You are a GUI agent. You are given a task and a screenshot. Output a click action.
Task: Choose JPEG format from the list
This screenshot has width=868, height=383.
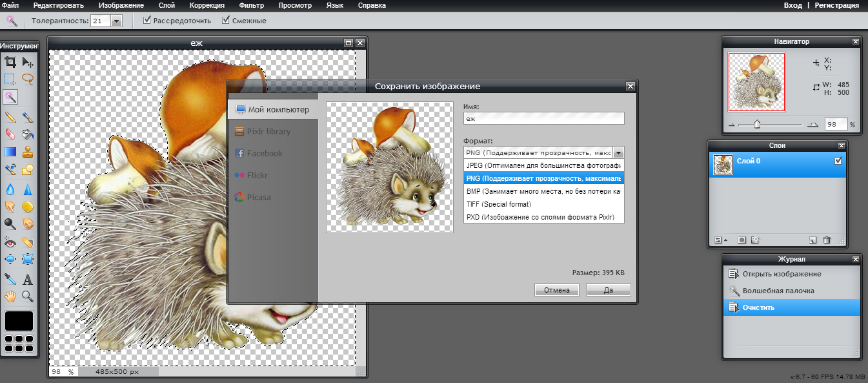tap(544, 165)
